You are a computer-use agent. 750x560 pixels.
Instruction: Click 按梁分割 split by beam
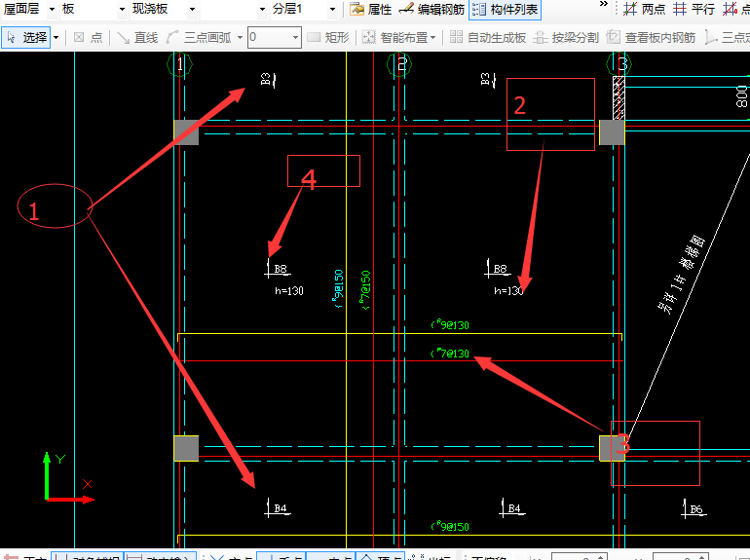566,37
